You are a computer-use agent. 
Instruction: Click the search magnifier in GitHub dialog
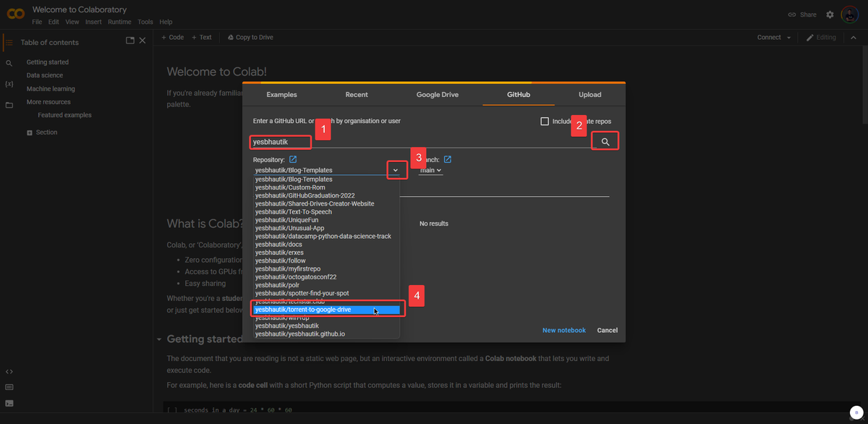click(x=605, y=142)
